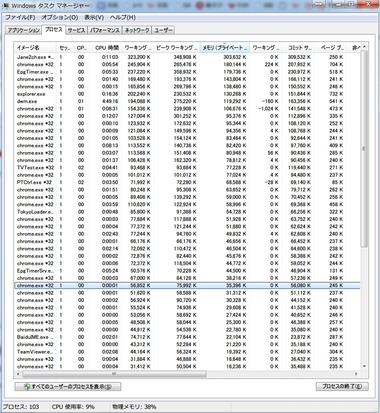Screen dimensions: 380x413
Task: Switch to the サービス tab
Action: point(76,30)
